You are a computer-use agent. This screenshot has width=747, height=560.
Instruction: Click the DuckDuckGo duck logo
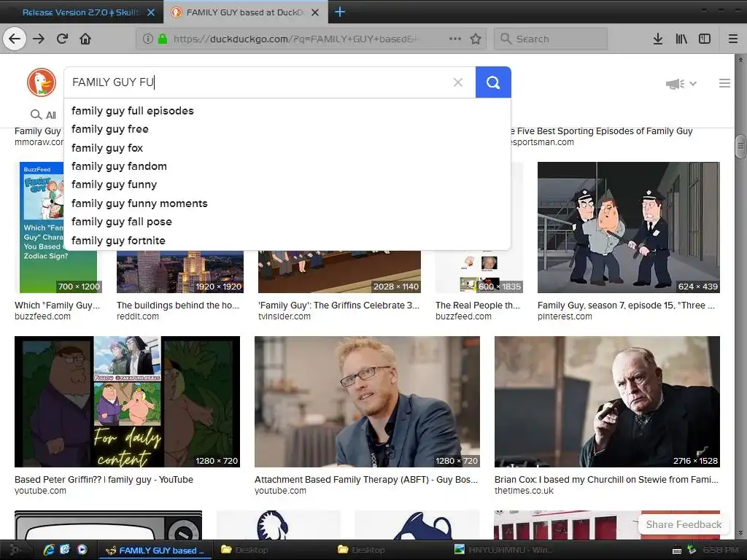pyautogui.click(x=42, y=82)
